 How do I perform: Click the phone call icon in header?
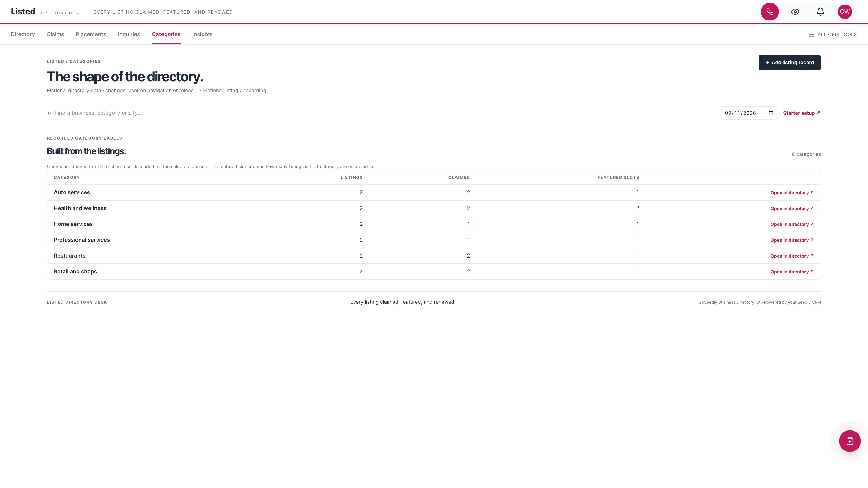click(770, 12)
